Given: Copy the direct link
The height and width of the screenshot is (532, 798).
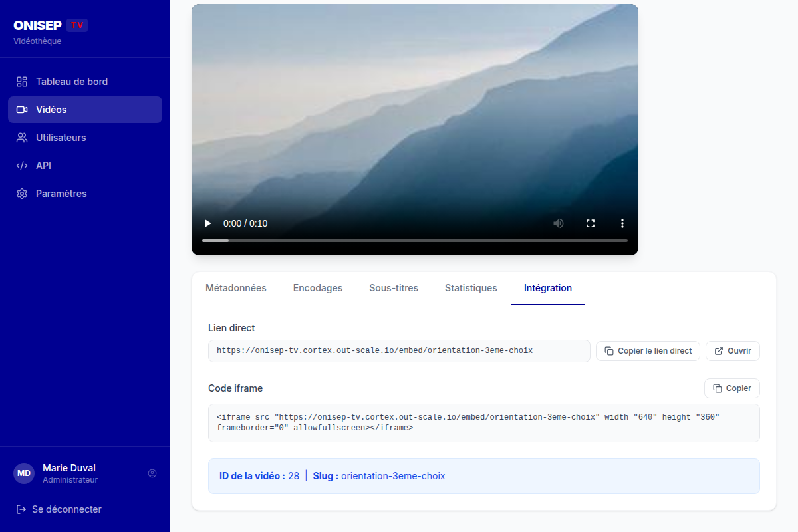Looking at the screenshot, I should click(x=648, y=351).
